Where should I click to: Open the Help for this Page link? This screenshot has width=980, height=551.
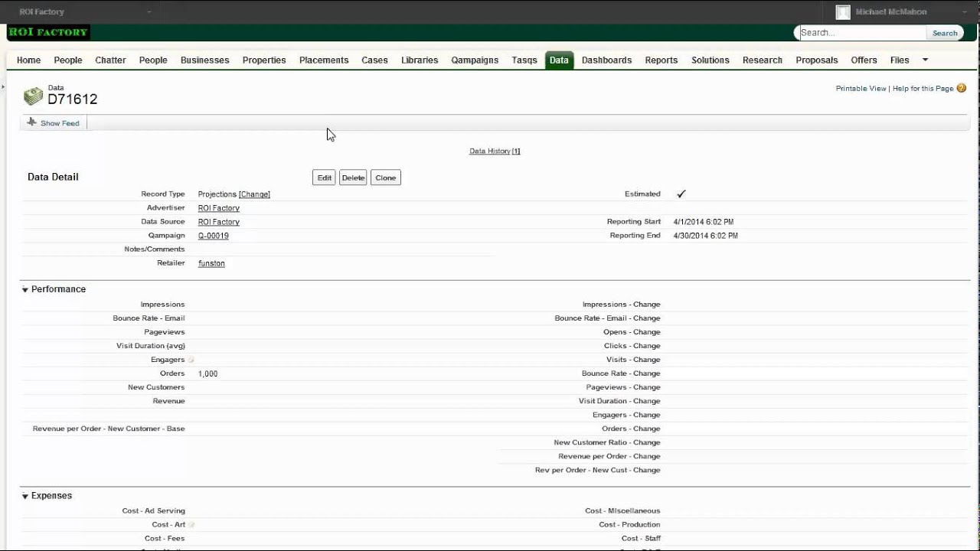923,89
